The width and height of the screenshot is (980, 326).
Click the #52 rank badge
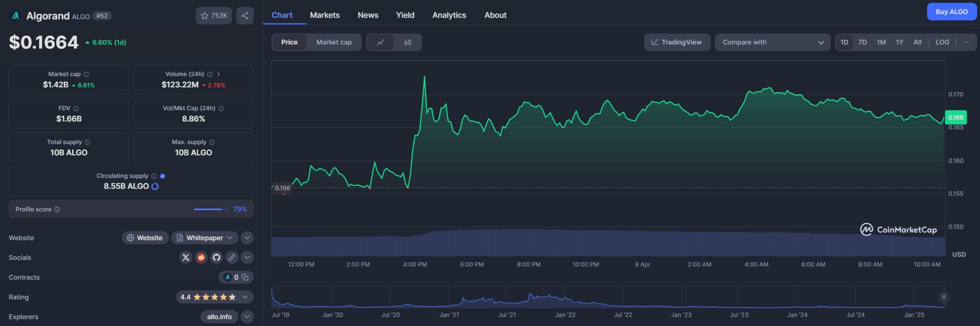coord(102,16)
